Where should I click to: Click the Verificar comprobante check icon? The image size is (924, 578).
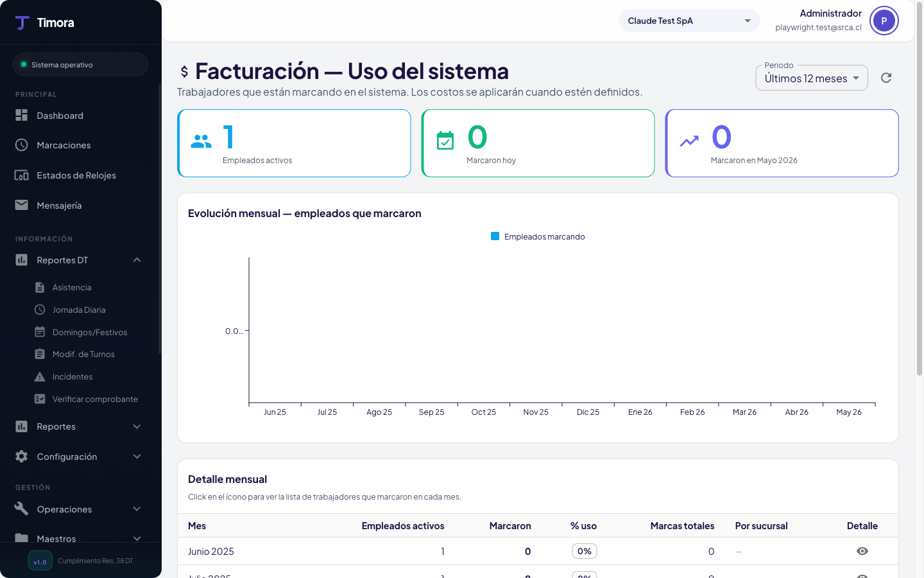pyautogui.click(x=40, y=399)
